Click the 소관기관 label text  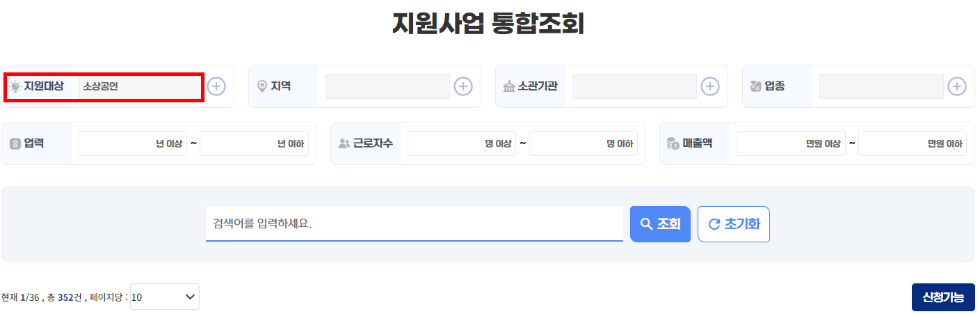538,86
